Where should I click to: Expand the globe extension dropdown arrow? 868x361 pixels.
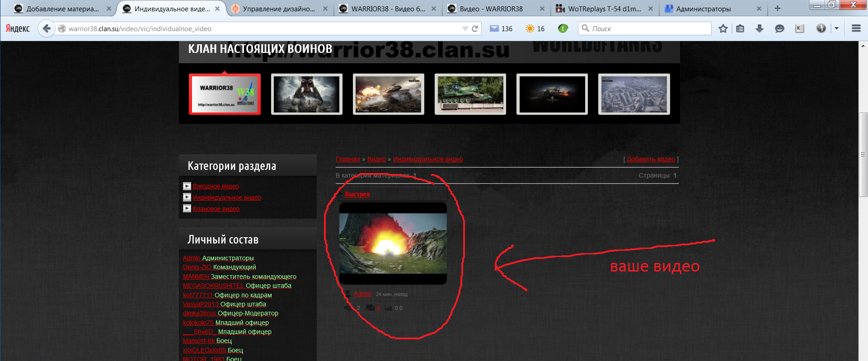(836, 28)
